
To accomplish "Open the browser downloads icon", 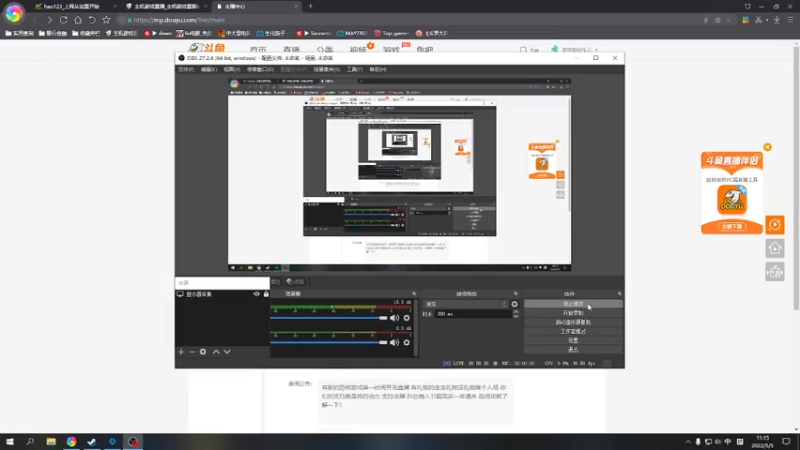I will pos(777,20).
